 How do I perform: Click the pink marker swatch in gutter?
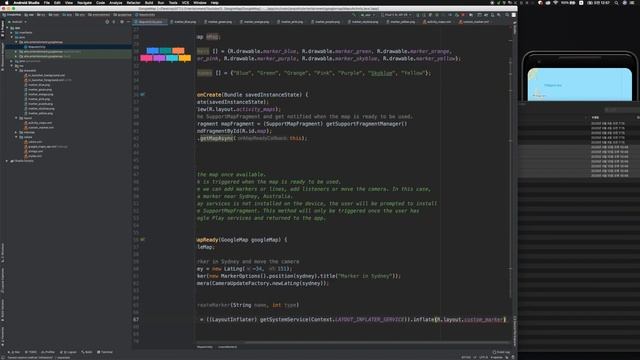[x=146, y=58]
